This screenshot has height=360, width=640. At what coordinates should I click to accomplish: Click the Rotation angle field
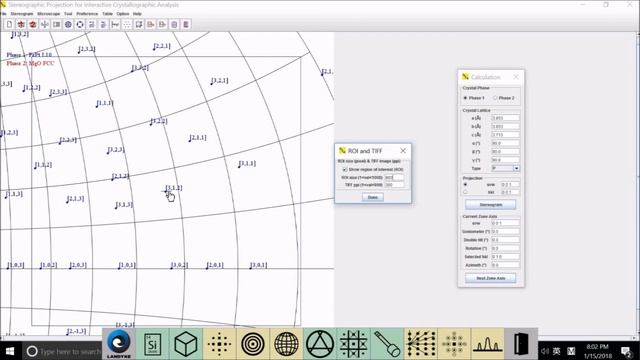click(505, 248)
